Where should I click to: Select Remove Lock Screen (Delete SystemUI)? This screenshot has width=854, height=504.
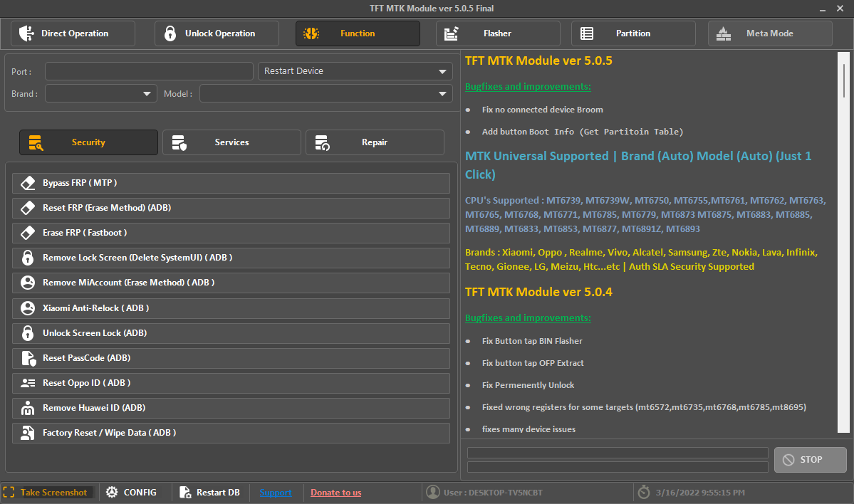tap(27, 257)
